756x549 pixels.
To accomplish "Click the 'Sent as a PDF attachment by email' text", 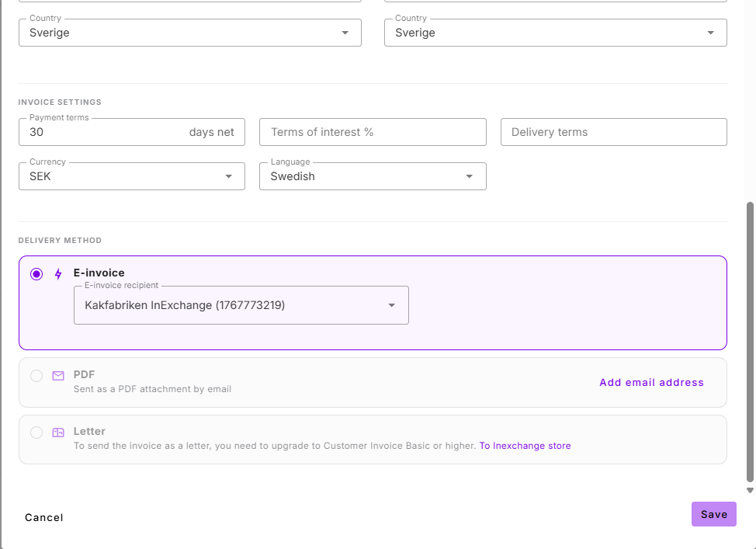I will point(152,389).
